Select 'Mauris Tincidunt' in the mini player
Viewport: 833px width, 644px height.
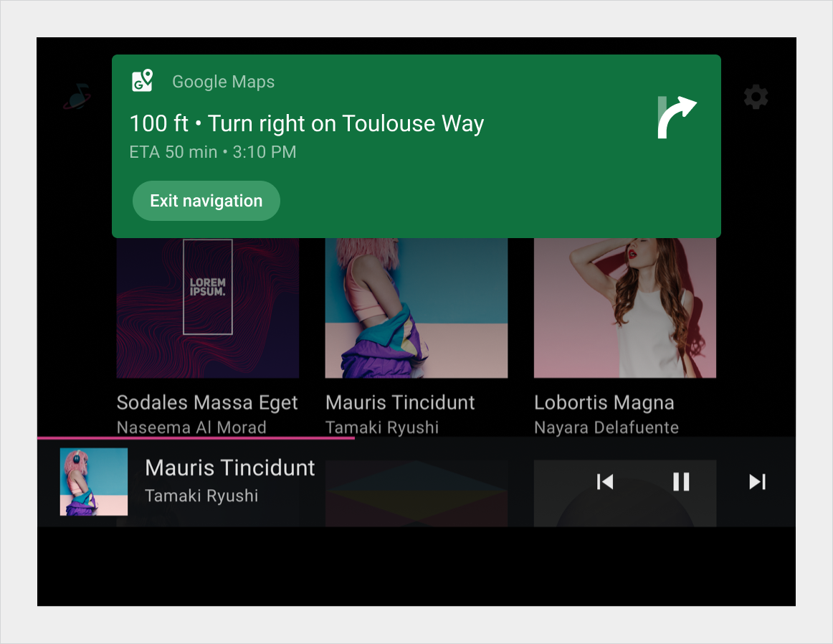229,467
